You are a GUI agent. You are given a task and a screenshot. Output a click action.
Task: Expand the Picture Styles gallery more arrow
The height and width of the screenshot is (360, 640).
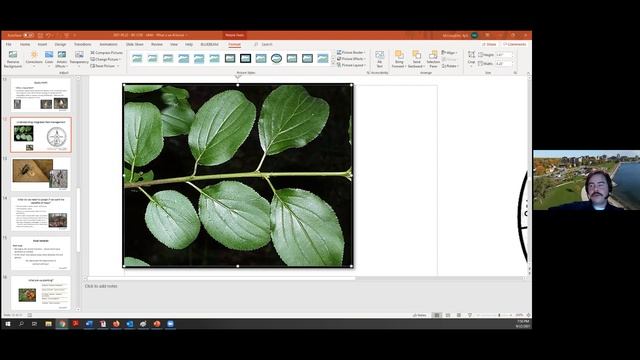333,64
